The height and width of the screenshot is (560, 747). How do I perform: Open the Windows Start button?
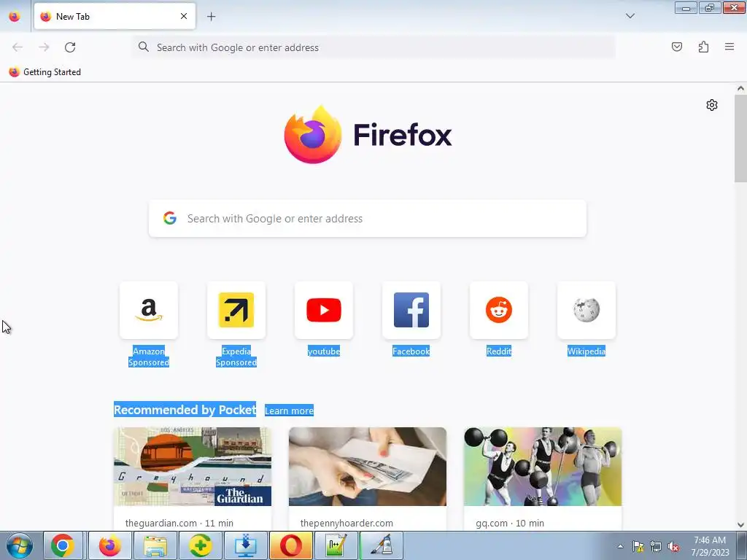[x=20, y=545]
